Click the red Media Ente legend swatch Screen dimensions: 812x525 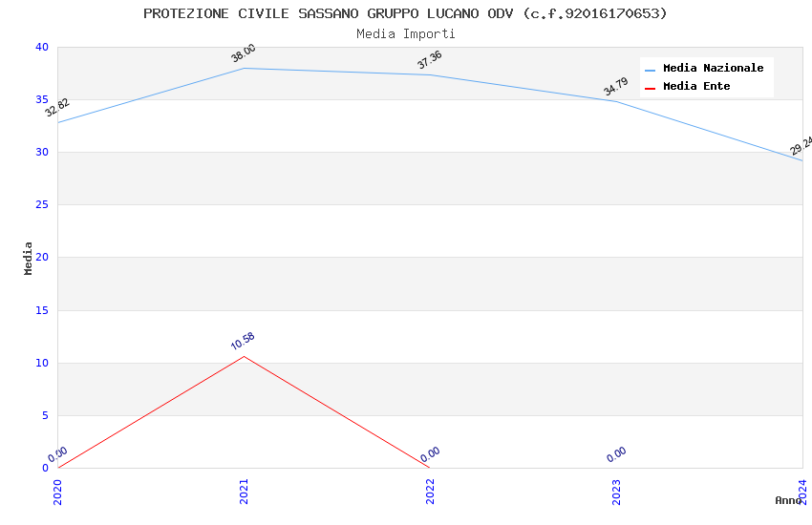click(x=651, y=88)
